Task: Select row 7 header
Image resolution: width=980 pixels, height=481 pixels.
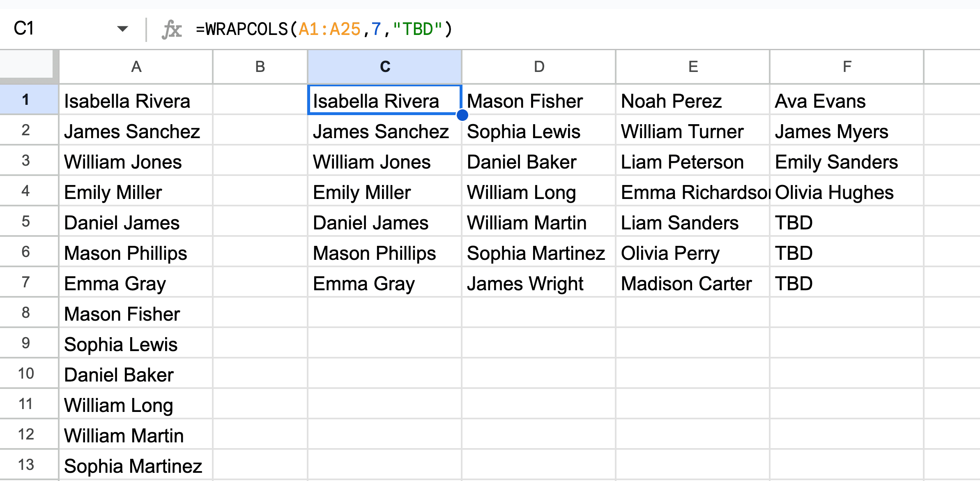Action: coord(26,282)
